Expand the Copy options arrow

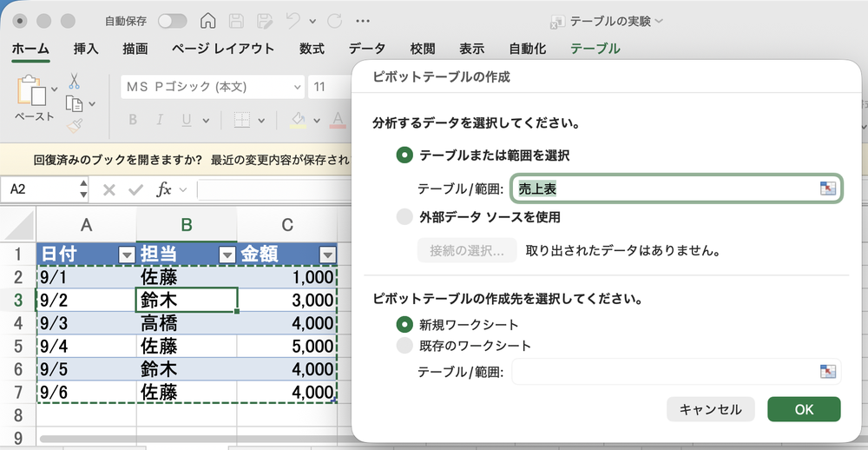[x=92, y=103]
